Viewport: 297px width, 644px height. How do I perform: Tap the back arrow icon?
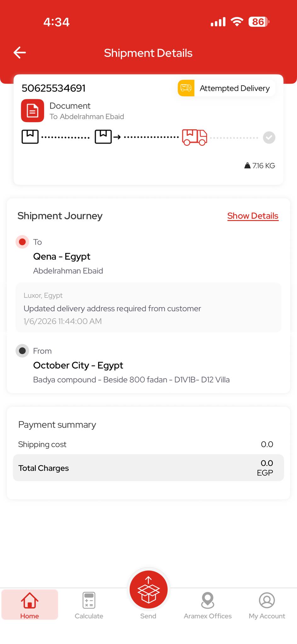click(x=20, y=53)
